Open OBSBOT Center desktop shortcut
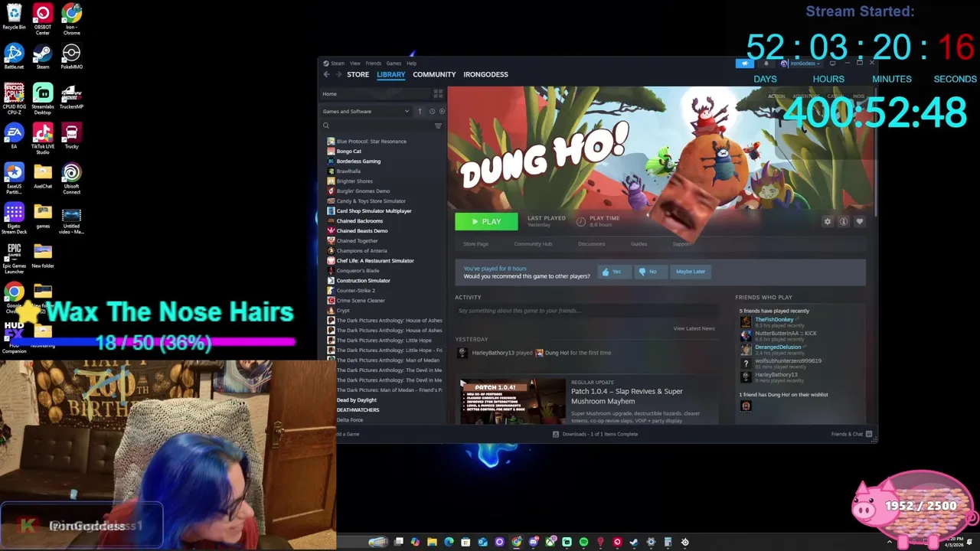This screenshot has height=551, width=980. point(43,19)
